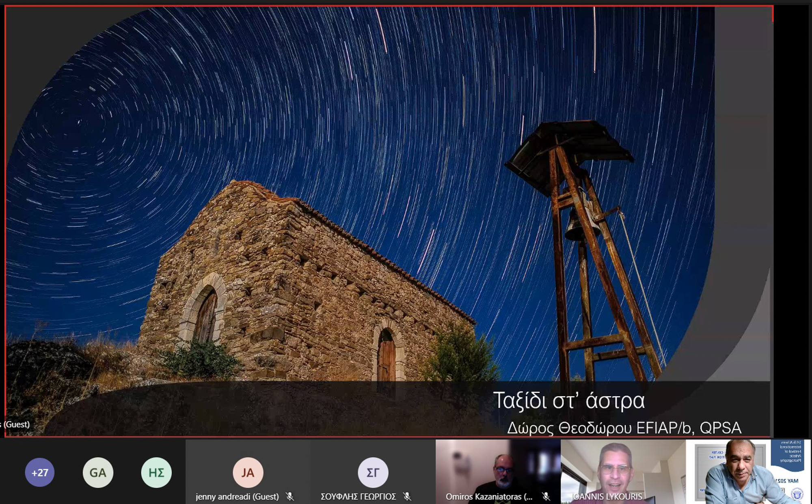Viewport: 812px width, 504px height.
Task: Select the ΗΣ participant avatar
Action: click(x=156, y=472)
